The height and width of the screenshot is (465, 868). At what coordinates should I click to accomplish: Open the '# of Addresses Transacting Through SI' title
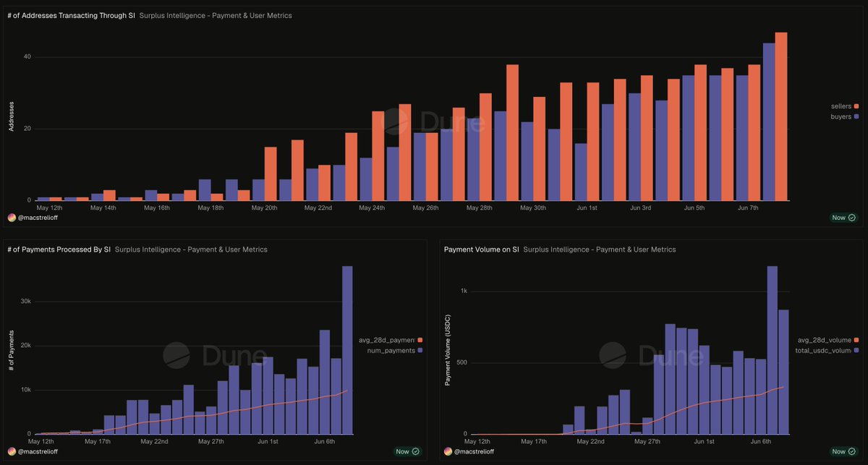[x=71, y=15]
